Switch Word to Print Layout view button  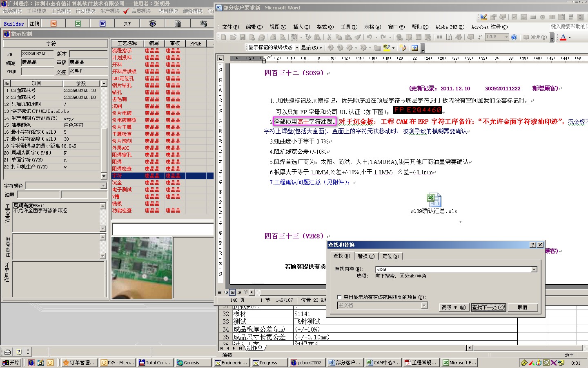click(232, 292)
